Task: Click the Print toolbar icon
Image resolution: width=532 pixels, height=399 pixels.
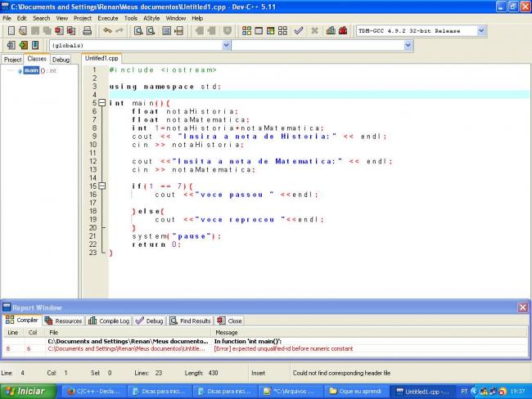Action: click(x=88, y=31)
